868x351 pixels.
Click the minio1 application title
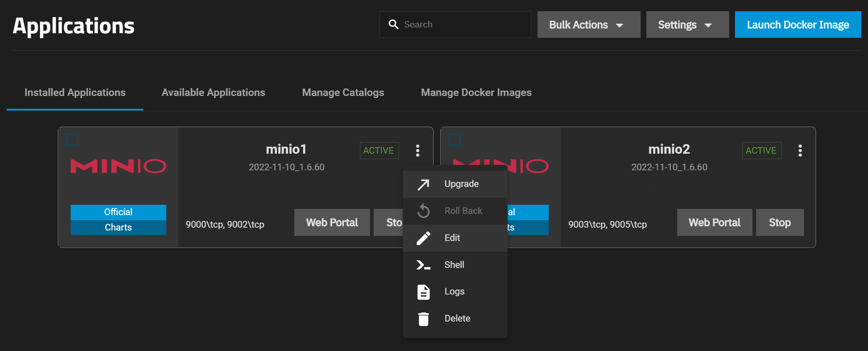coord(286,149)
